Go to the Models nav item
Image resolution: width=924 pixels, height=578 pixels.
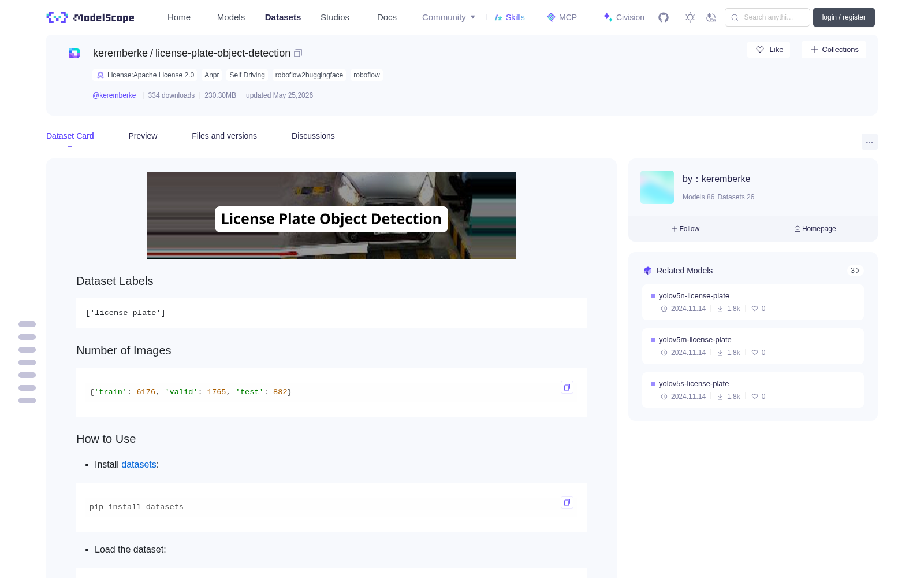point(231,17)
